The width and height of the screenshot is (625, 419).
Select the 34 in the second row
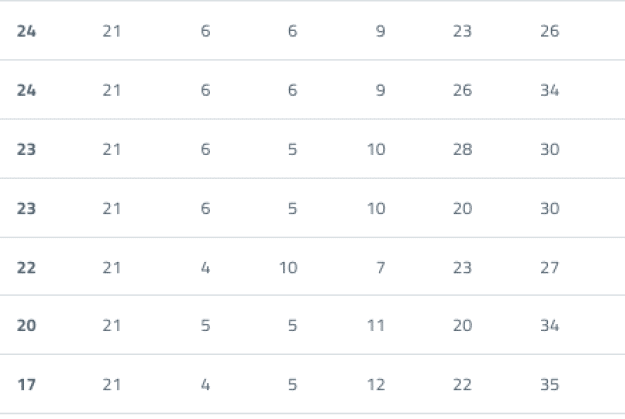(x=549, y=91)
